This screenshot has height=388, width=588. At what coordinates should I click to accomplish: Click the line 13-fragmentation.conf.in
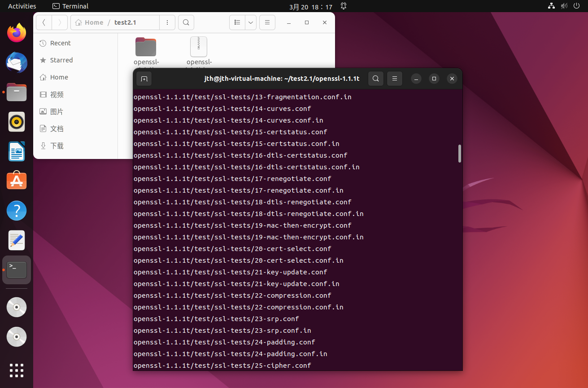point(243,97)
